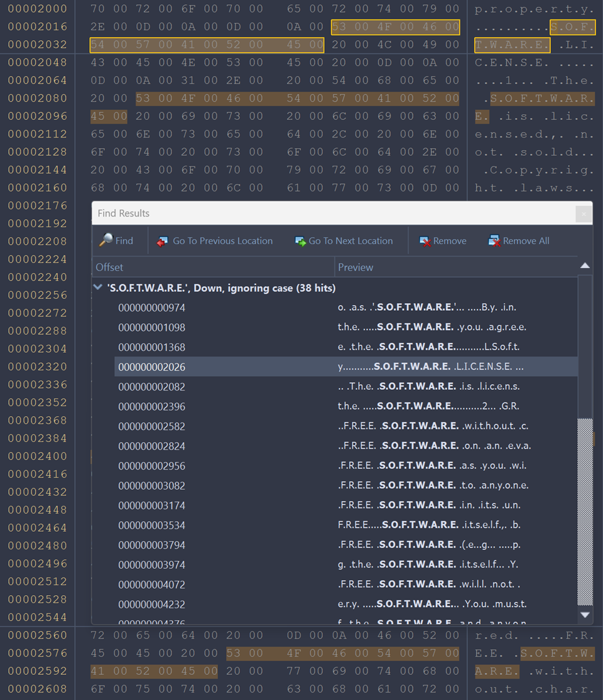Select result at offset 000000001098
The height and width of the screenshot is (700, 603).
click(151, 327)
